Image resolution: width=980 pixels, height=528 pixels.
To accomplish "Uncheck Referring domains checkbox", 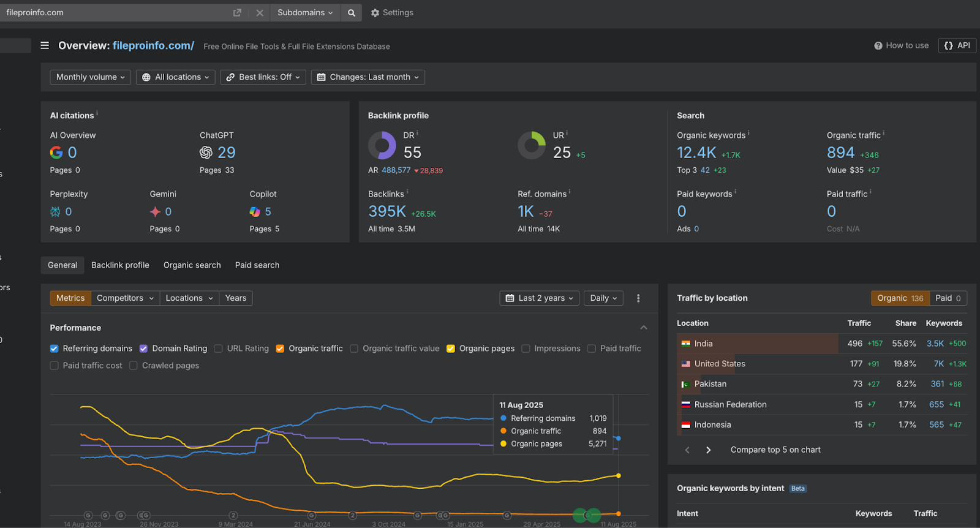I will pyautogui.click(x=55, y=349).
